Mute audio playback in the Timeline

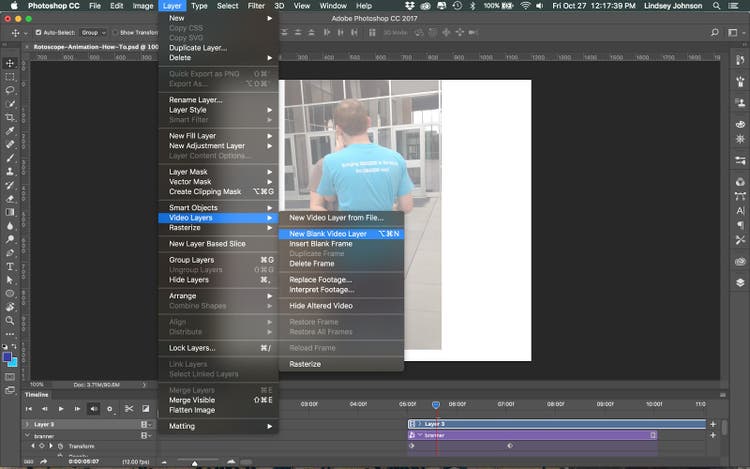pos(94,409)
